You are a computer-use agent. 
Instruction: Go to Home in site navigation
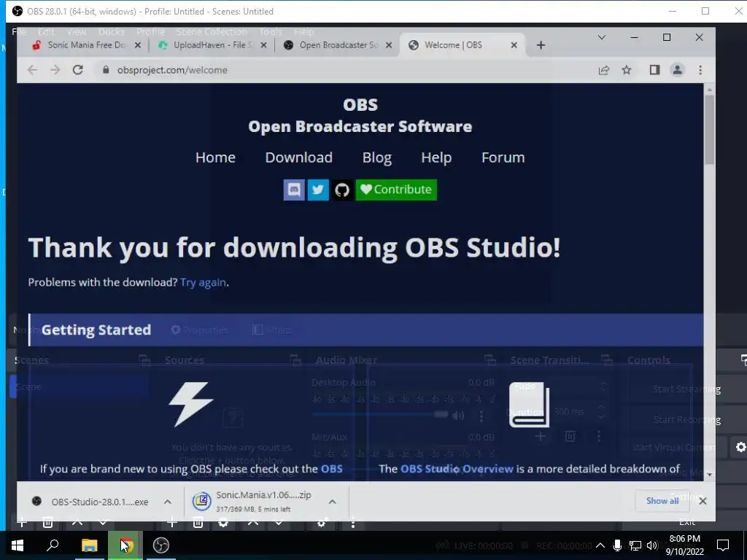coord(215,157)
